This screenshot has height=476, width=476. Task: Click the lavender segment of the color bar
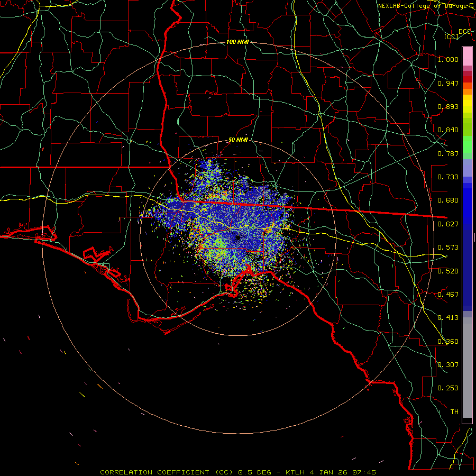467,168
